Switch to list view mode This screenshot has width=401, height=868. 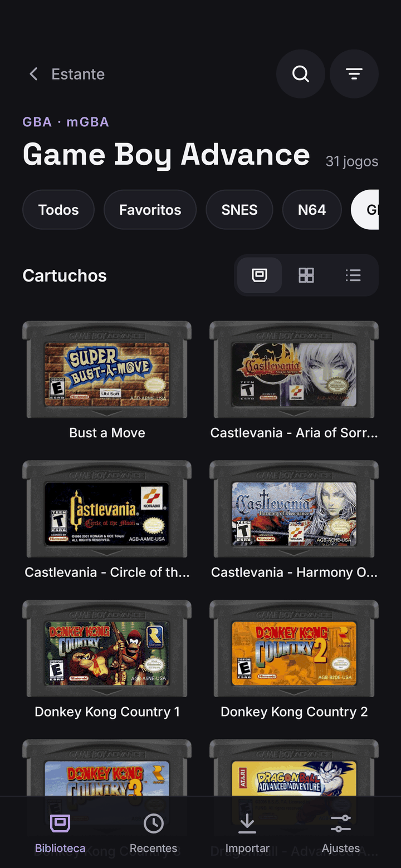tap(353, 275)
